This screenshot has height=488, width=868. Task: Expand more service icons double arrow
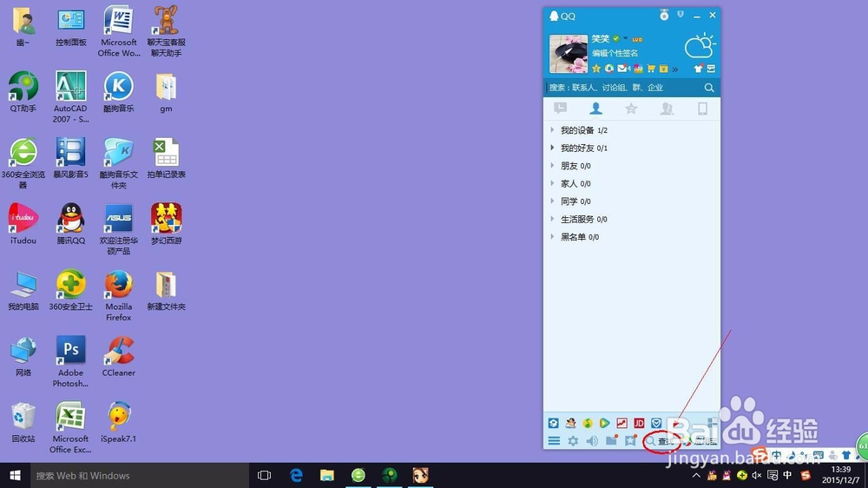[675, 69]
